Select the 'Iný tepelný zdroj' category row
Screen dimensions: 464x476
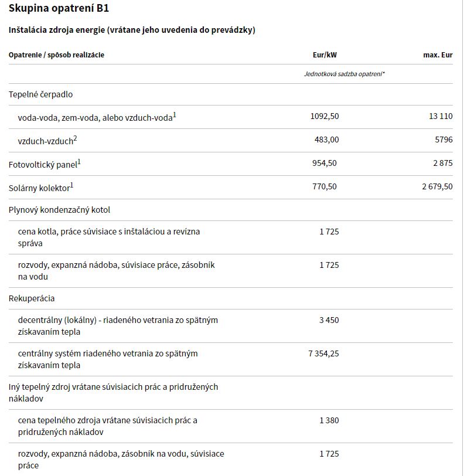pos(231,393)
